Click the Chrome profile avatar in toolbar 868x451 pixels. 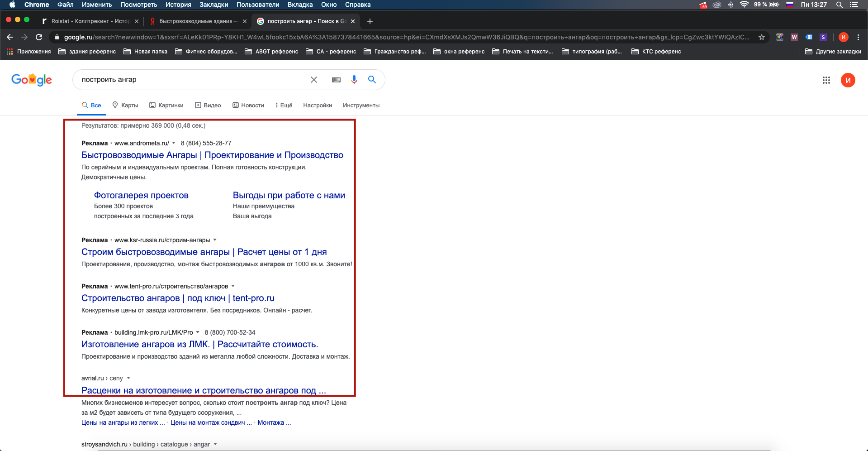coord(844,37)
